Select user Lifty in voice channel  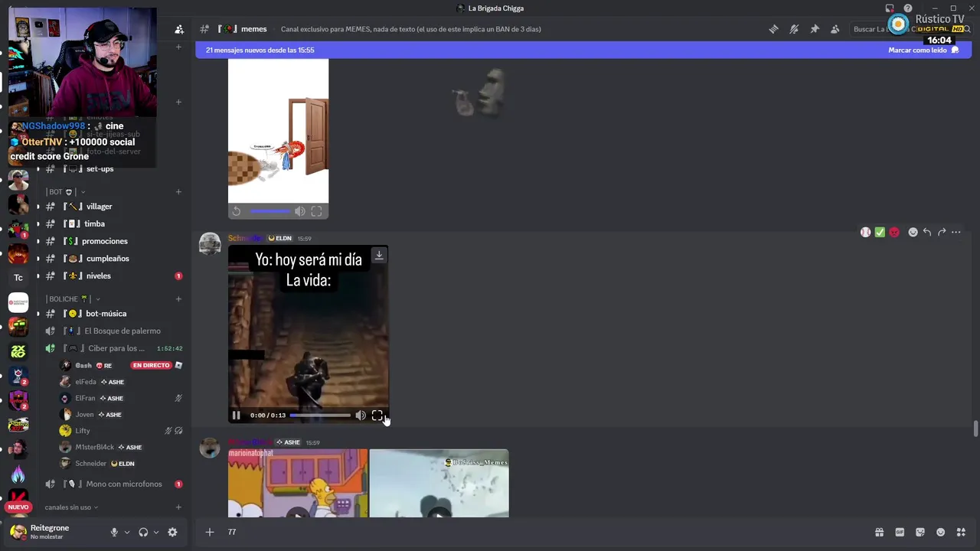[83, 431]
